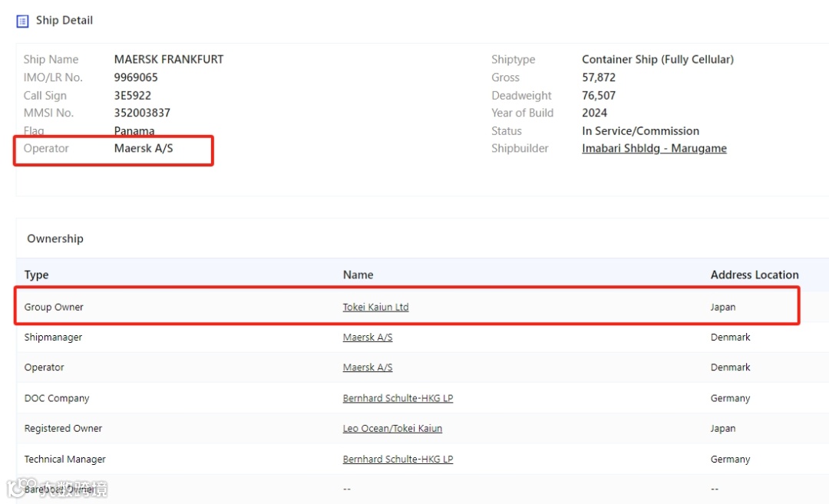This screenshot has width=829, height=504.
Task: Select the deadweight value 76,507
Action: (599, 96)
